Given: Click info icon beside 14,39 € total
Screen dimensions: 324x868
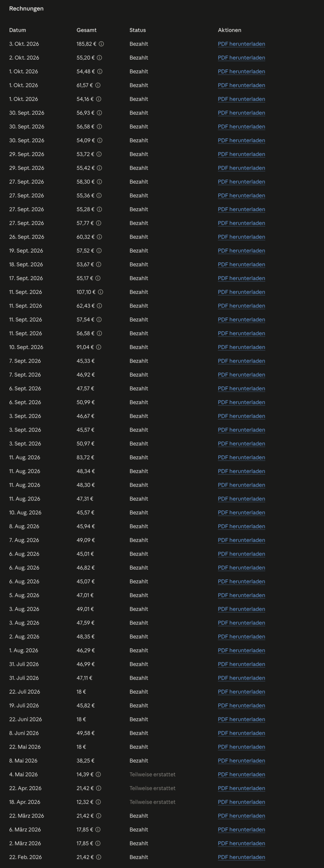Looking at the screenshot, I should (x=98, y=774).
